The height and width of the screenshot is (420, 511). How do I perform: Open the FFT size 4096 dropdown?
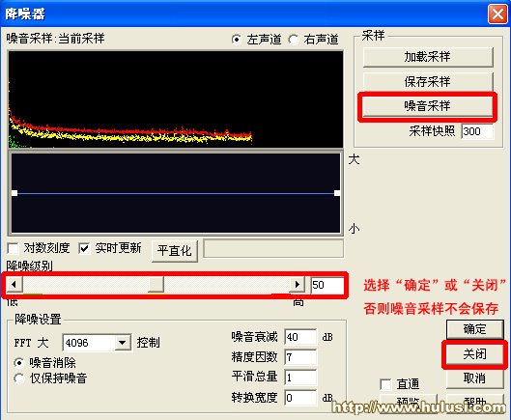(123, 343)
